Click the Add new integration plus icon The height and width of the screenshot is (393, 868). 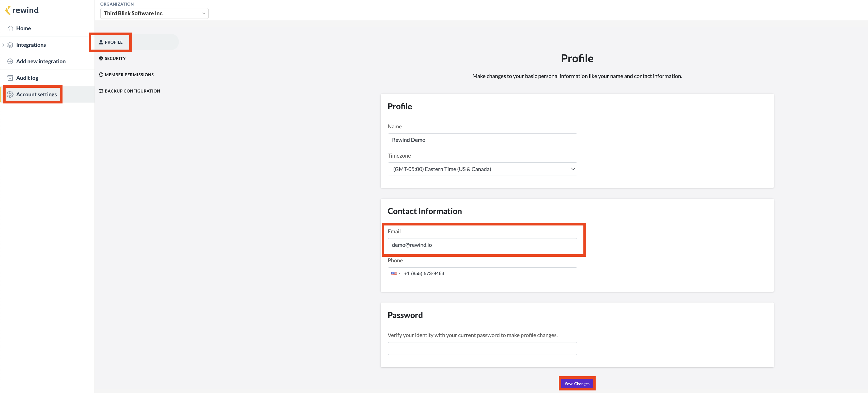pos(10,61)
